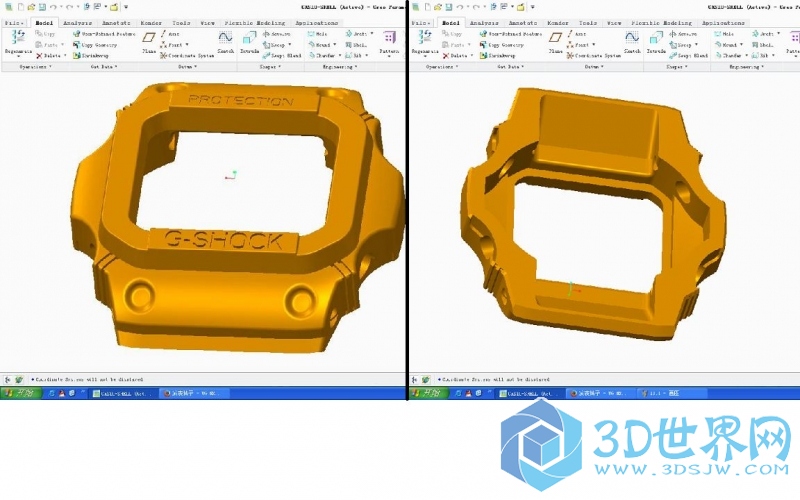The image size is (800, 500).
Task: Activate the Extrude tool in left window
Action: point(249,42)
